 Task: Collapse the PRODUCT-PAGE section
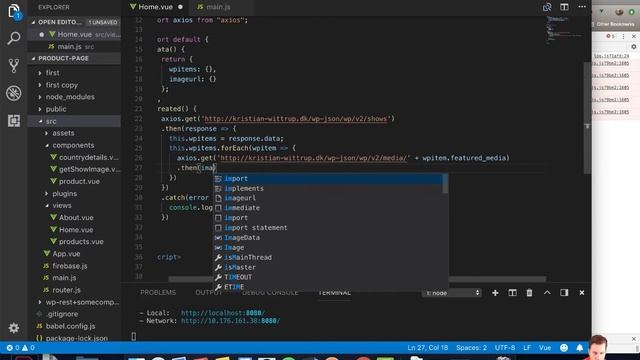[75, 58]
